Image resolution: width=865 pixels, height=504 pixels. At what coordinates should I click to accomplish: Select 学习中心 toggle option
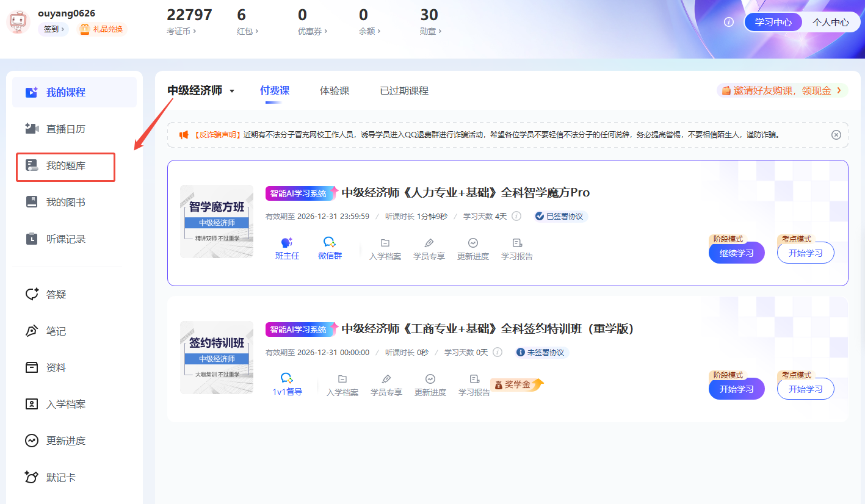tap(773, 22)
